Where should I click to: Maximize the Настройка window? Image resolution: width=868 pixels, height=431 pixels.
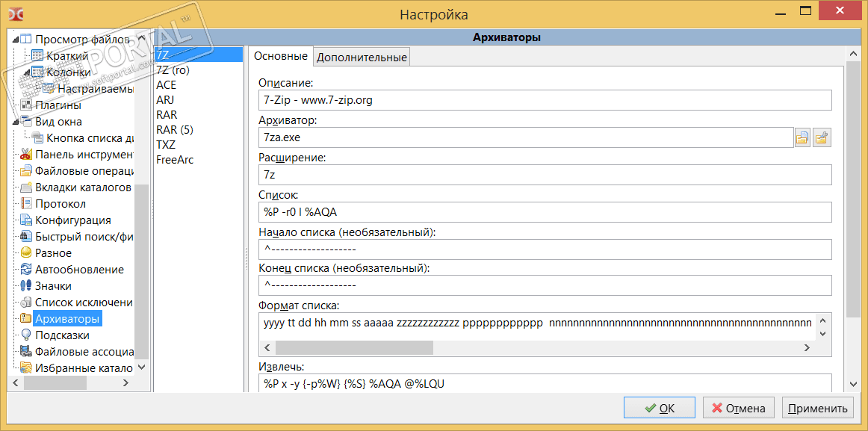click(805, 10)
